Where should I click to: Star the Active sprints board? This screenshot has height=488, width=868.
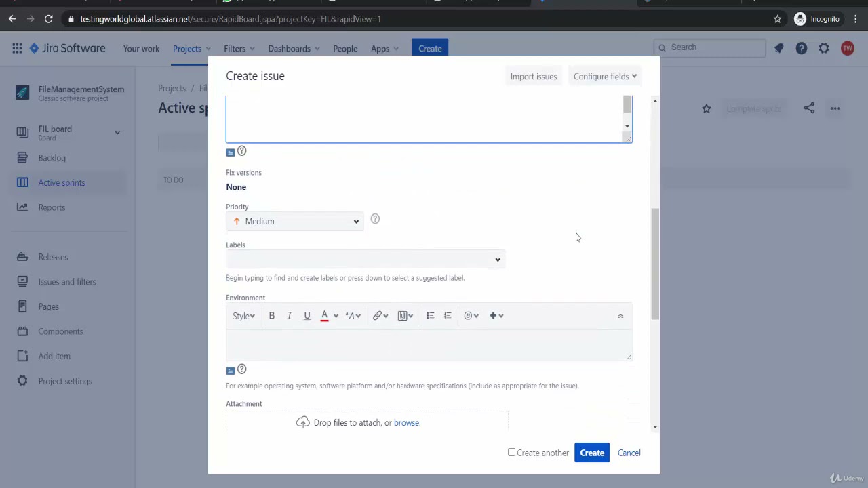tap(707, 108)
